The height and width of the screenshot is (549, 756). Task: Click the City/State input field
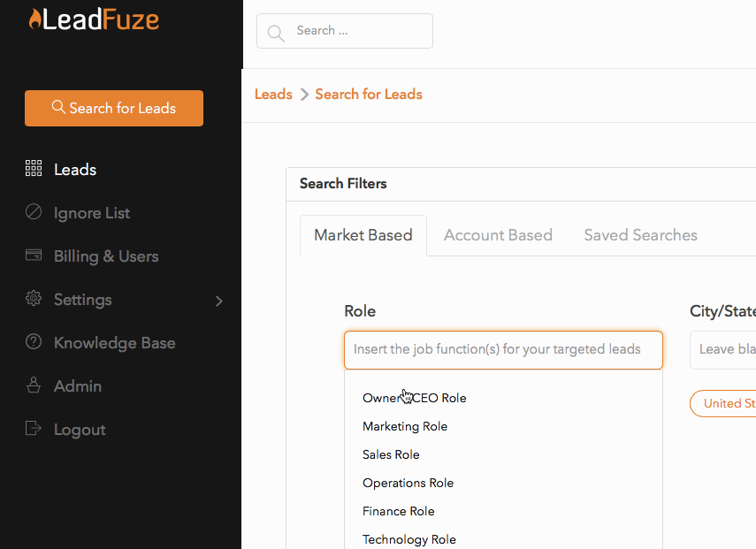coord(722,350)
